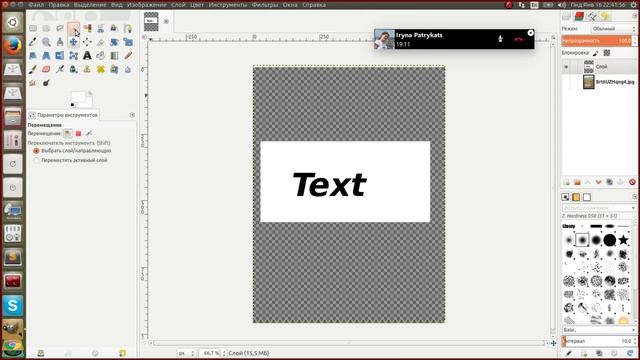End call with red hang-up button

pos(518,39)
